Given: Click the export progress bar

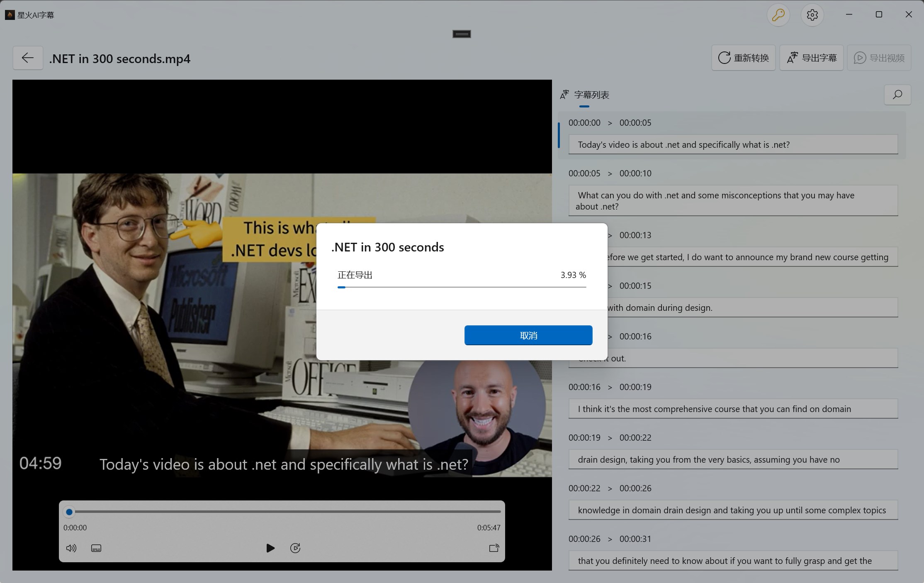Looking at the screenshot, I should (462, 287).
